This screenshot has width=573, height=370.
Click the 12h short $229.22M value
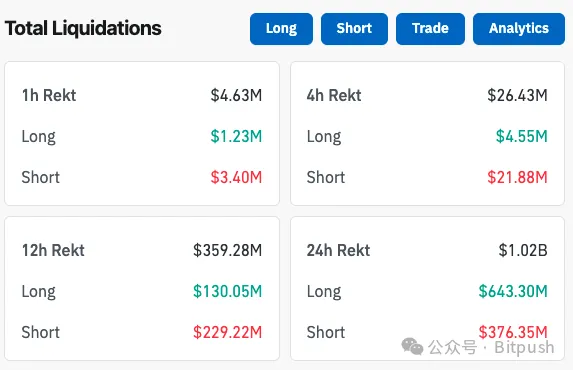point(227,332)
